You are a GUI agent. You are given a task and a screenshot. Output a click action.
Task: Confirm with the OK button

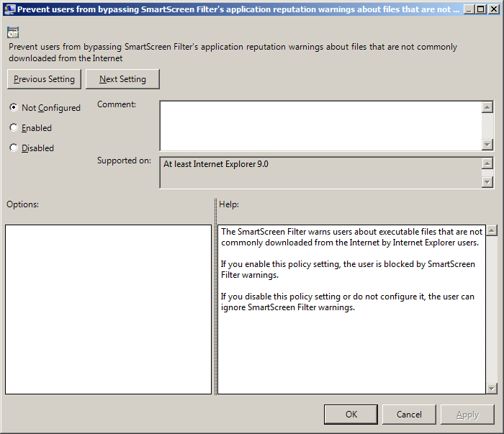coord(351,414)
